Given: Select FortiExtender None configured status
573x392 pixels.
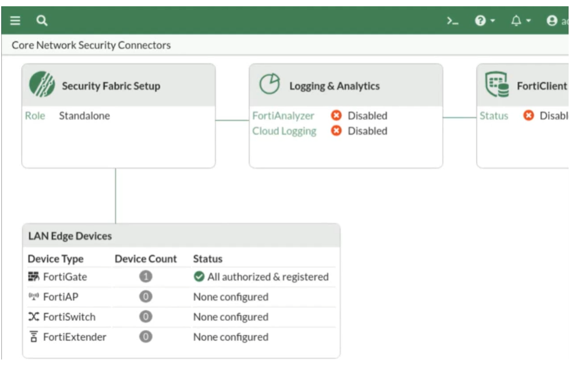Looking at the screenshot, I should tap(231, 337).
